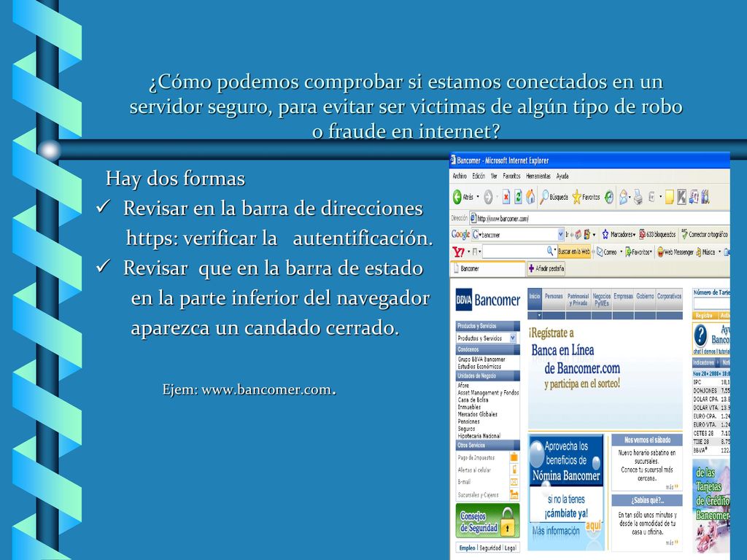Click the Consejos de Seguridad banner
The image size is (747, 560).
coord(487,522)
